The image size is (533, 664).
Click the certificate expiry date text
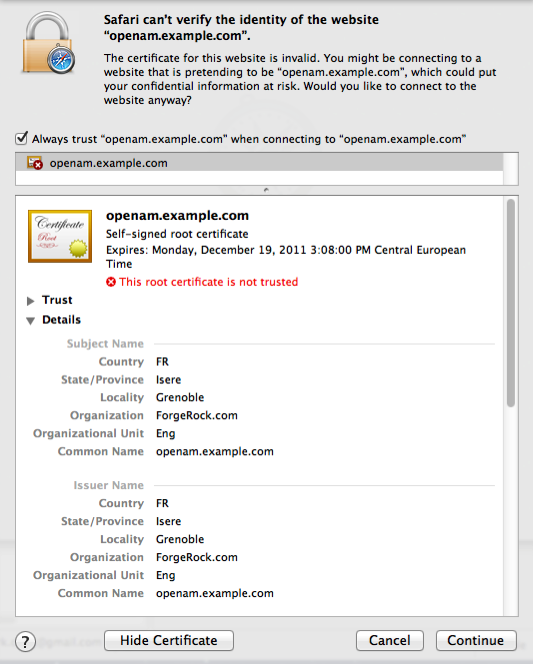(x=286, y=257)
